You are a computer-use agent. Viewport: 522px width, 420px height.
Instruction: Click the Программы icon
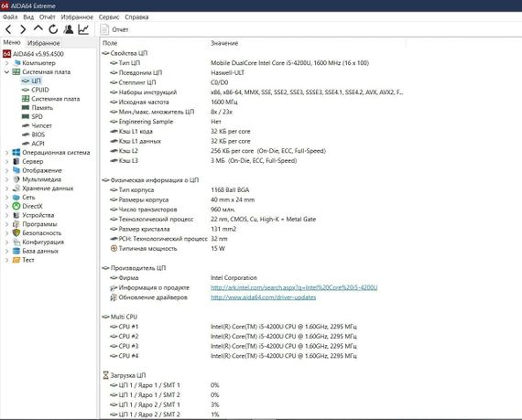point(16,224)
